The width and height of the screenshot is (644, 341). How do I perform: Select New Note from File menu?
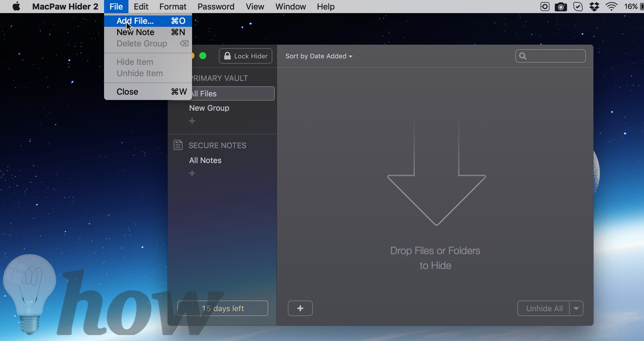pos(136,32)
